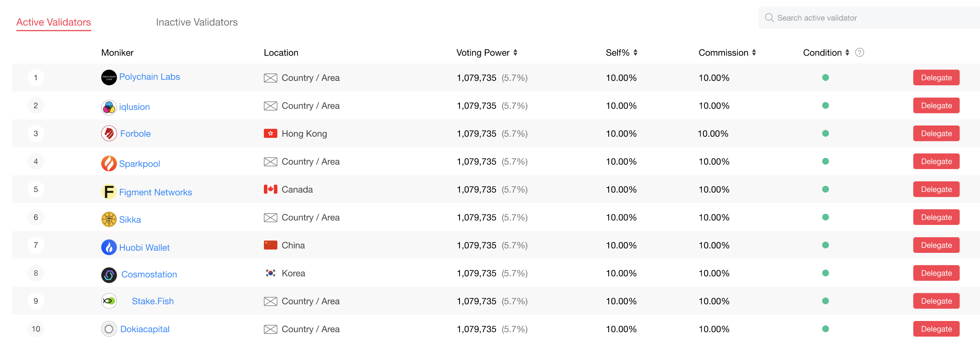Open the Sikka validator link
This screenshot has height=339, width=980.
[x=130, y=220]
